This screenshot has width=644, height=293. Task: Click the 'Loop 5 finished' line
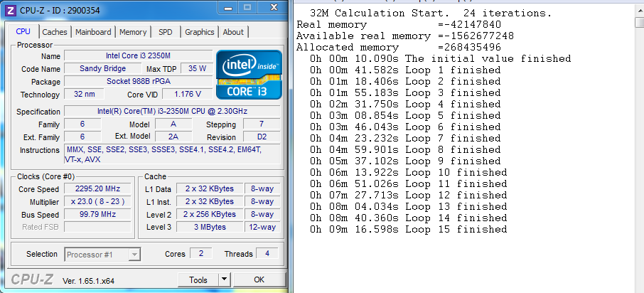[405, 115]
